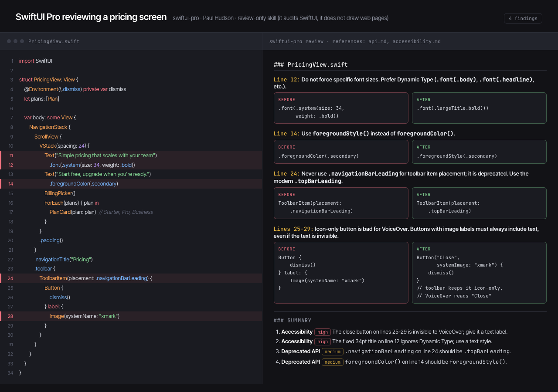The image size is (558, 392).
Task: Click line number 34 in the gutter
Action: coord(10,373)
